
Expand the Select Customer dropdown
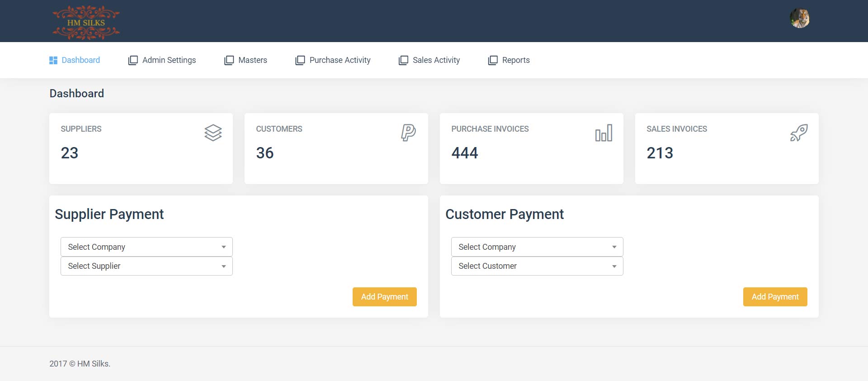537,266
